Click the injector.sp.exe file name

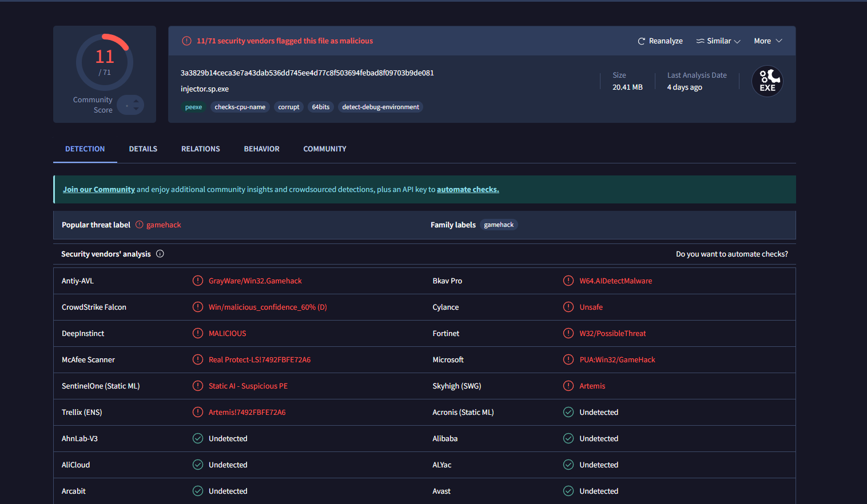(205, 89)
